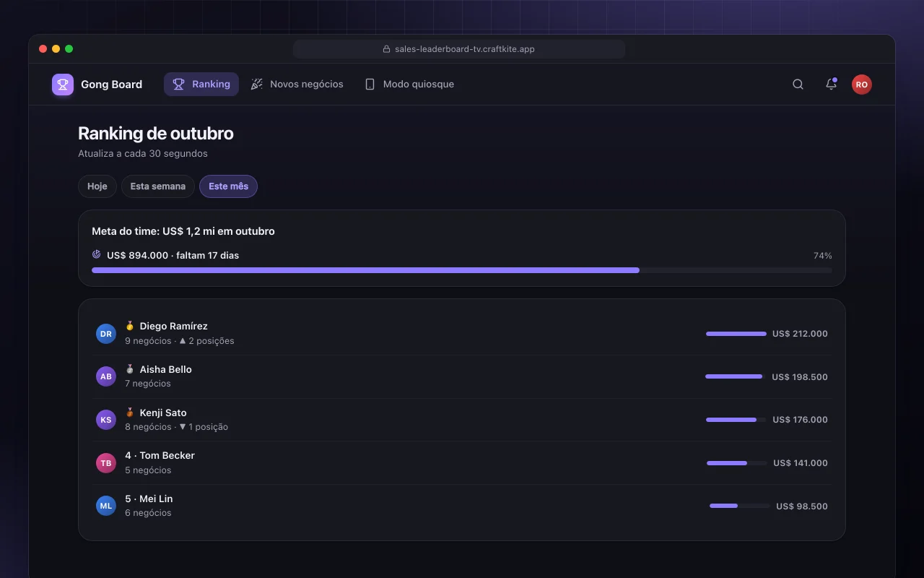Click the target icon beside US$ 894.000

(97, 255)
